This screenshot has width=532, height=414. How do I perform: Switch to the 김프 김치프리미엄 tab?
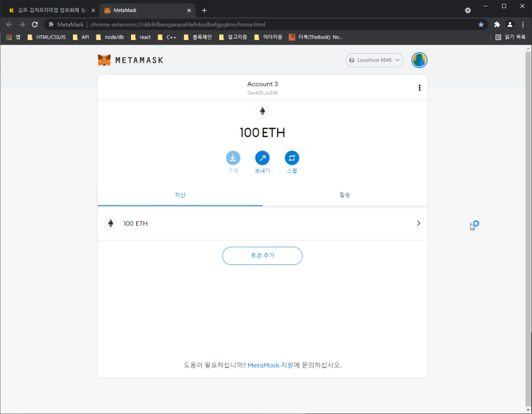click(x=51, y=11)
